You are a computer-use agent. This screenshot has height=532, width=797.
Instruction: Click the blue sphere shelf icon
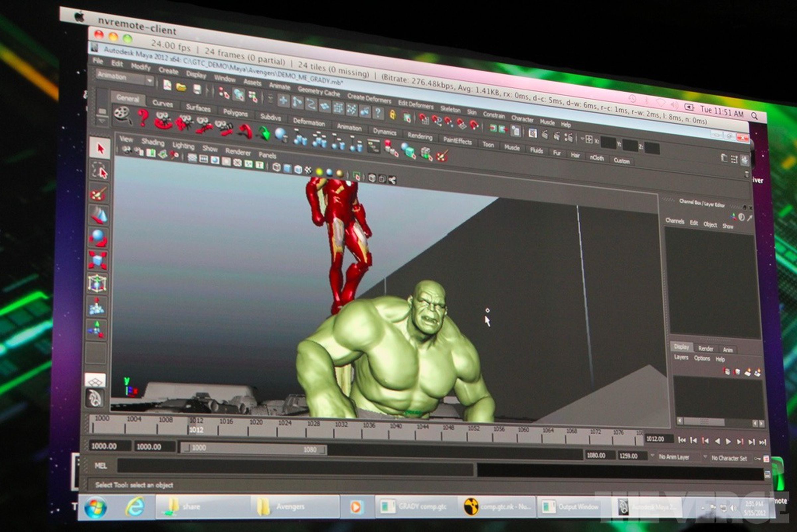point(281,135)
